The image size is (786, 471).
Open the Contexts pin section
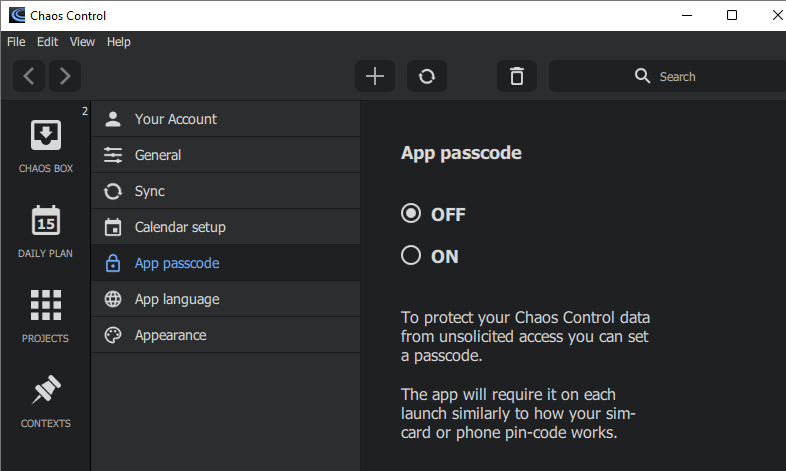[46, 401]
